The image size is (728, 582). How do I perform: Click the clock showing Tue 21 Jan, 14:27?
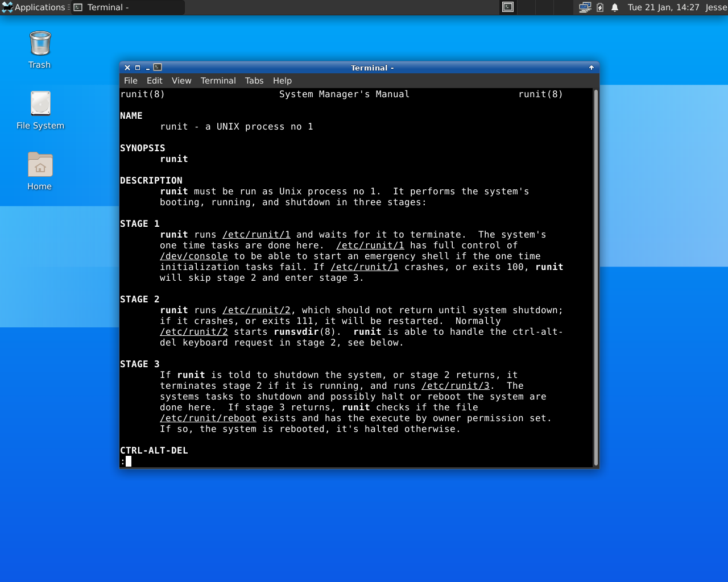coord(663,7)
